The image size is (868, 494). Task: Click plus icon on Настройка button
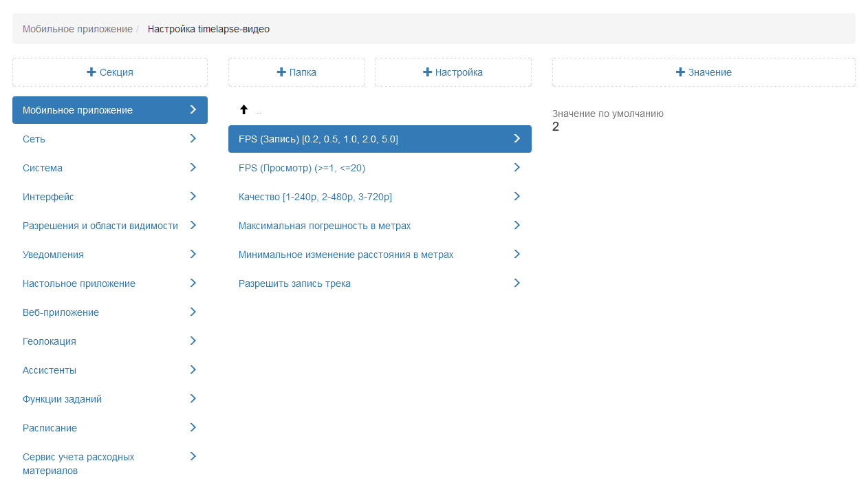point(427,72)
